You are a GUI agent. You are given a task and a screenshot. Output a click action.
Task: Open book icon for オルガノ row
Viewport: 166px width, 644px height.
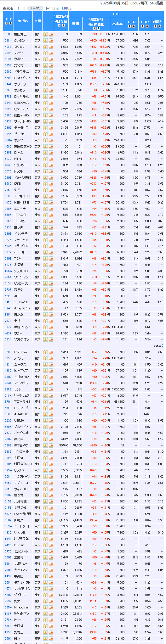click(x=45, y=90)
